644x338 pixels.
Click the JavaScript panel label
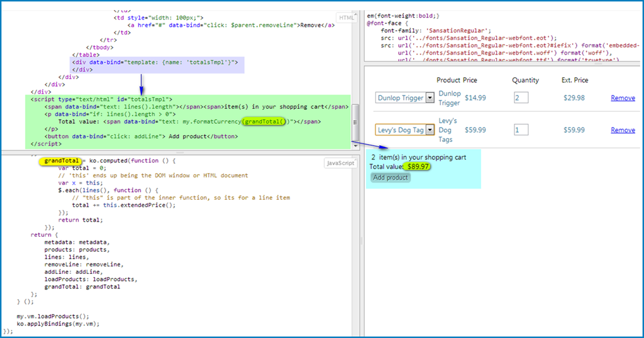tap(341, 163)
